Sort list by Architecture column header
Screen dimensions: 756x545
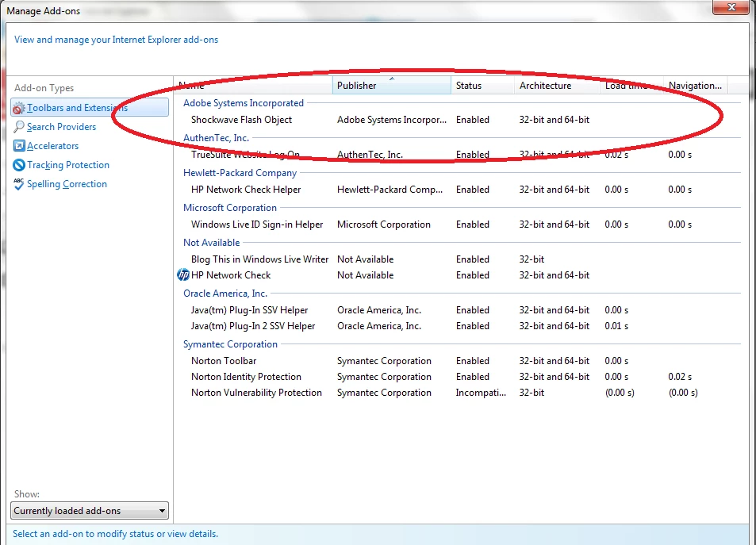(x=557, y=86)
